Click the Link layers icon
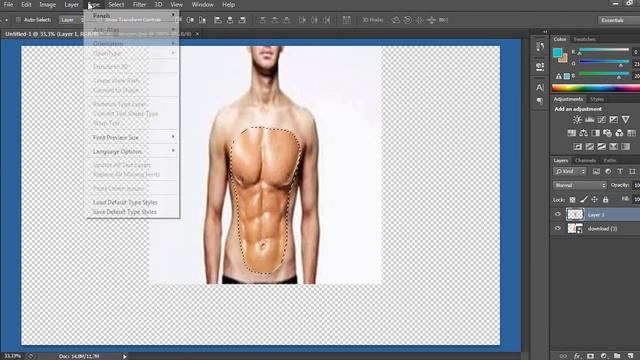The height and width of the screenshot is (360, 640). click(564, 356)
